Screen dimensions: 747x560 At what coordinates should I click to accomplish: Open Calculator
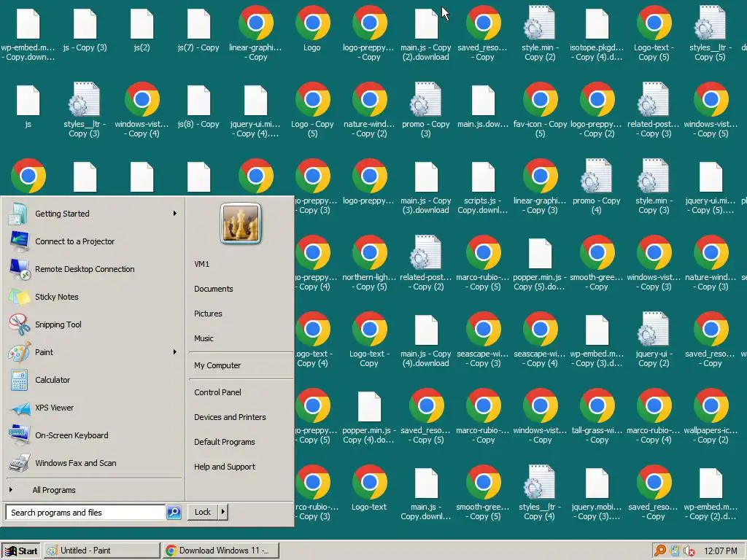tap(93, 379)
